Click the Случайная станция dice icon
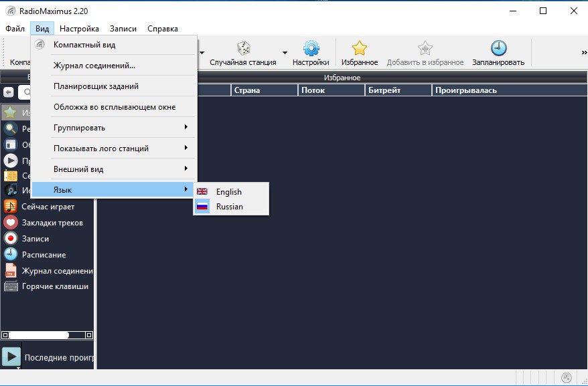The width and height of the screenshot is (588, 386). coord(243,49)
